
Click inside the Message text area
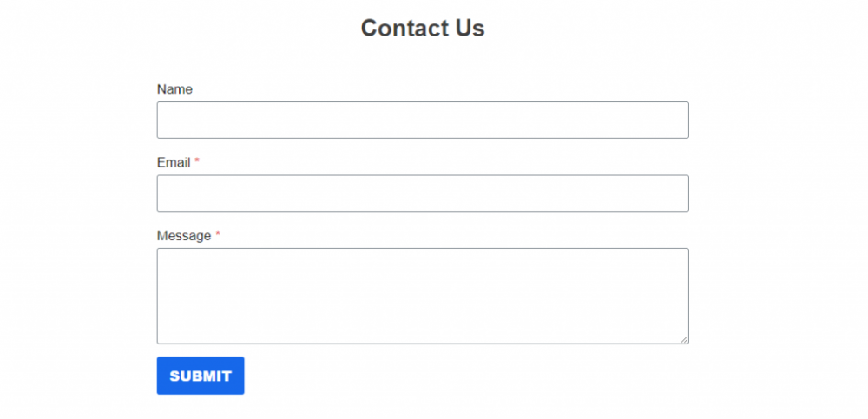coord(423,296)
